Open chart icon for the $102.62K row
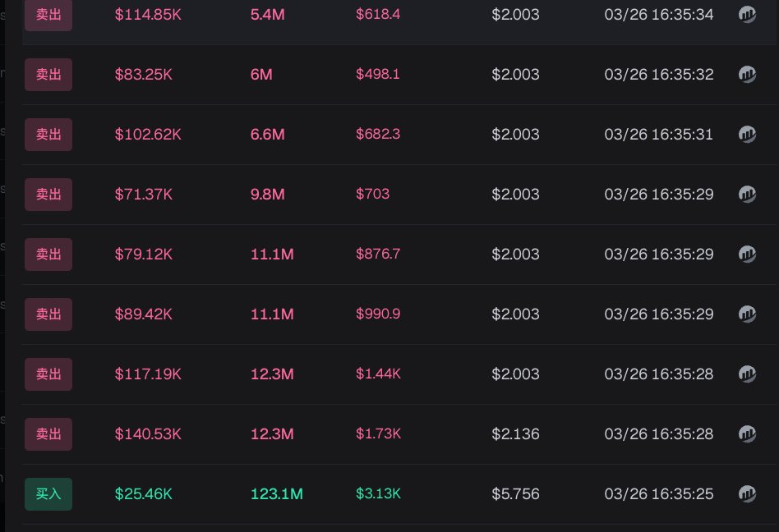Viewport: 779px width, 532px height. (x=747, y=135)
